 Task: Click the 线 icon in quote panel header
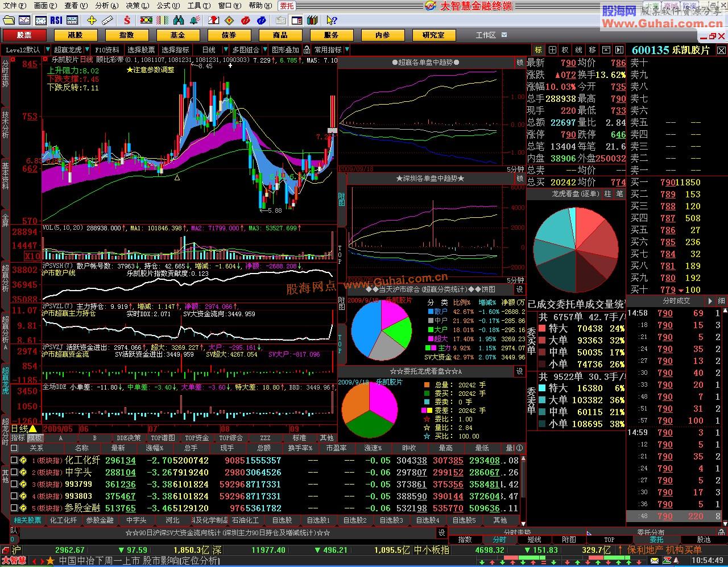point(579,50)
